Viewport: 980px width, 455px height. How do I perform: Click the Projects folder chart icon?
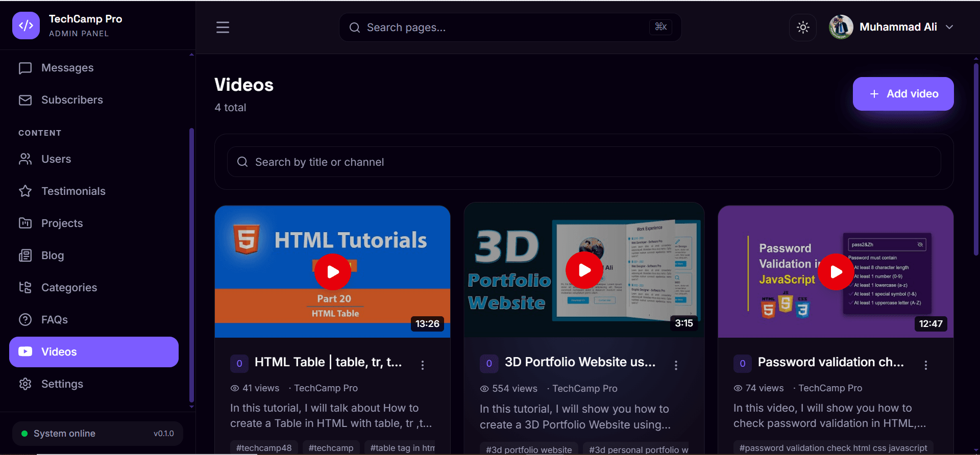tap(25, 223)
